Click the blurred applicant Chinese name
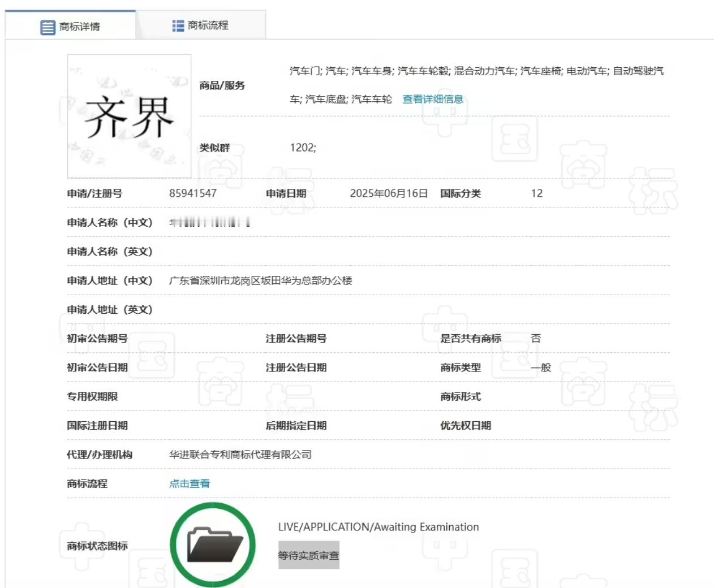Screen dimensions: 714x588 click(209, 222)
